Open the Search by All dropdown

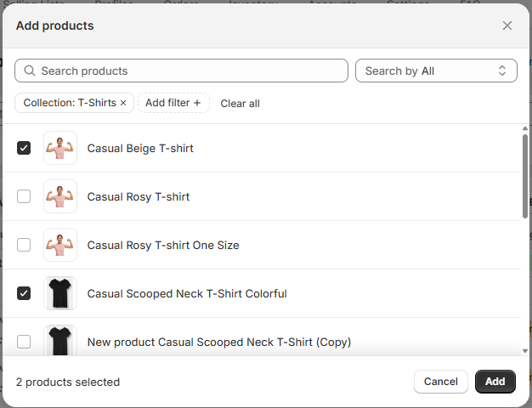tap(436, 71)
